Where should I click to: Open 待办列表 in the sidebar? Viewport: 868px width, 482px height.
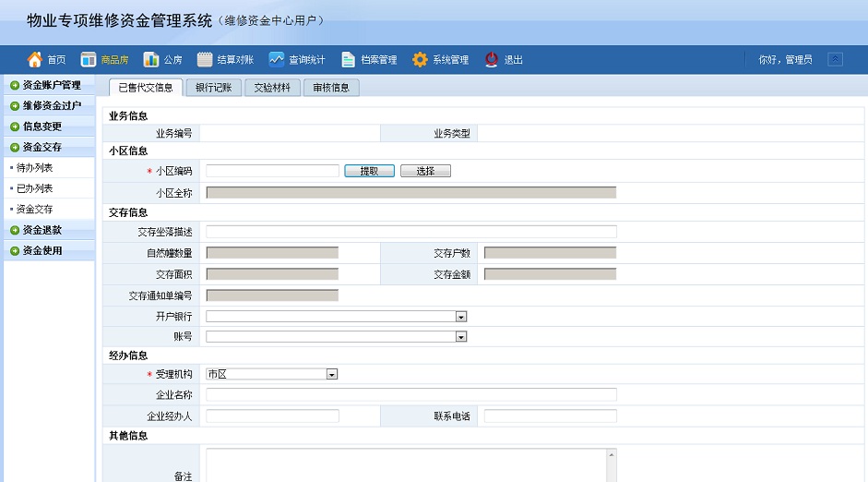[35, 168]
